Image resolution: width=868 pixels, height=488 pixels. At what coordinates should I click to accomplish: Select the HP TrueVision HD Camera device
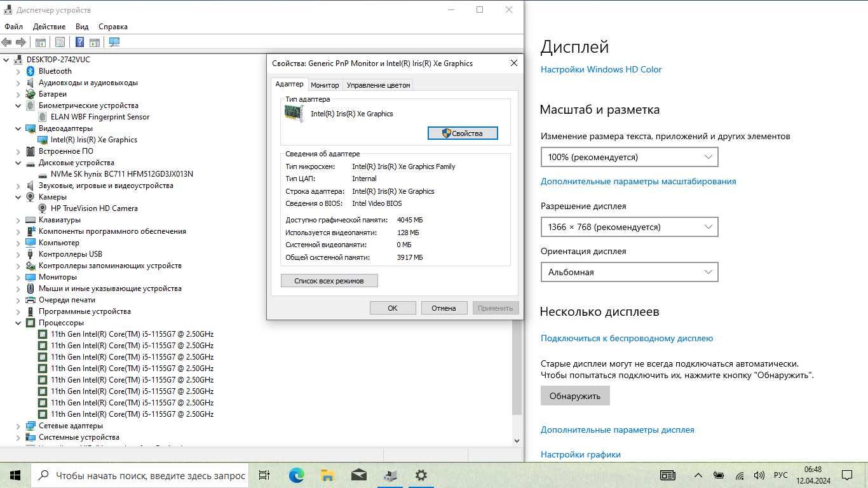click(x=94, y=208)
